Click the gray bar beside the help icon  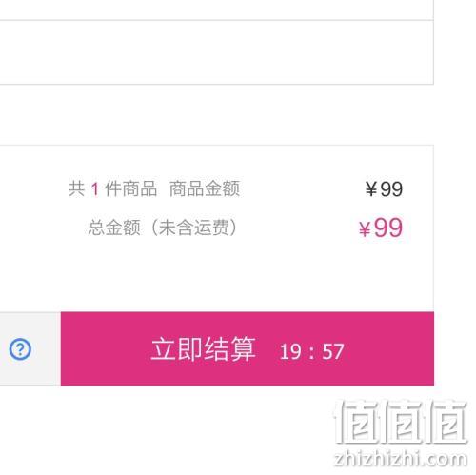pyautogui.click(x=30, y=348)
